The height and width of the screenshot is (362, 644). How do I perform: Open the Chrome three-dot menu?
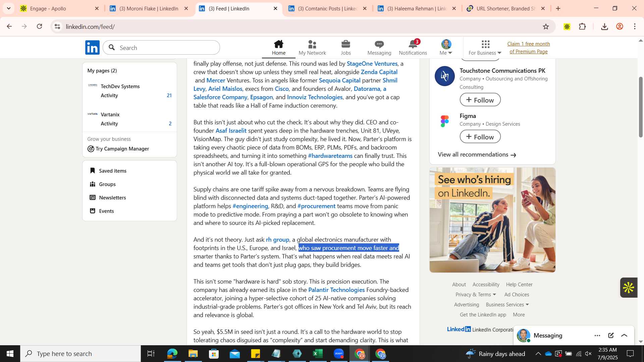coord(635,26)
